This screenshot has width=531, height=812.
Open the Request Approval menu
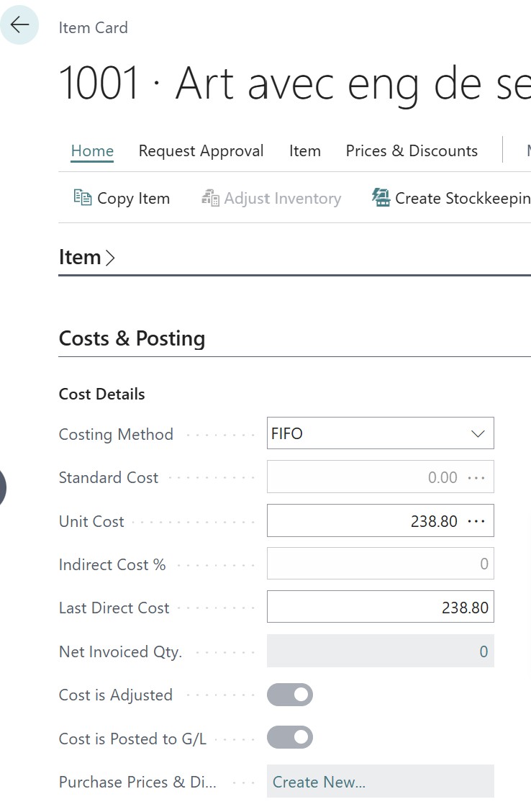tap(201, 151)
